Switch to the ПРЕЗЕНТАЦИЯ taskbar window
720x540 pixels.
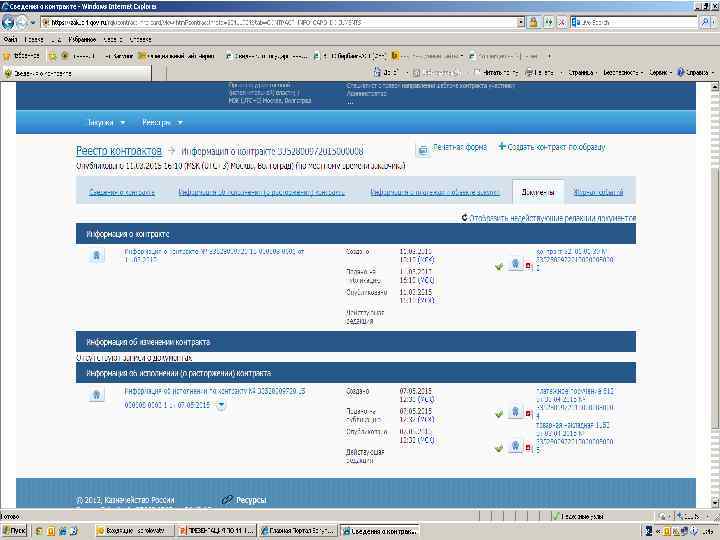[x=216, y=531]
